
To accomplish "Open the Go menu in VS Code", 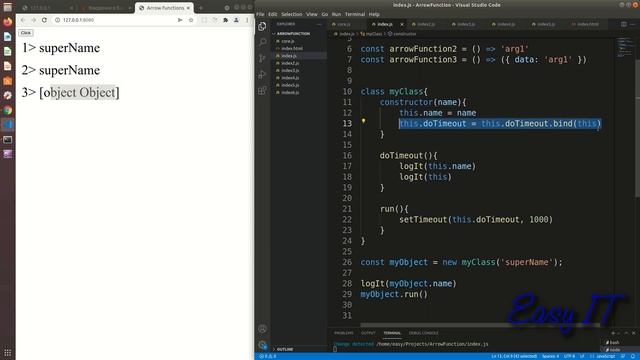I will pyautogui.click(x=324, y=14).
